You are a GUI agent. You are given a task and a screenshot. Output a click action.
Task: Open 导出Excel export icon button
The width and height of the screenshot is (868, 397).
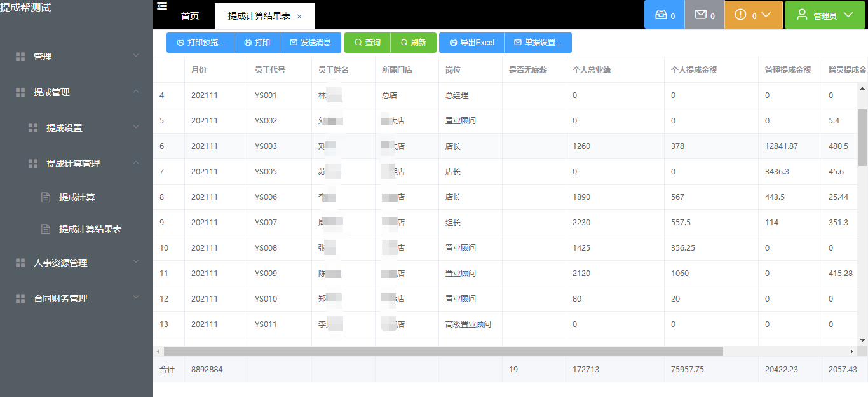[471, 43]
